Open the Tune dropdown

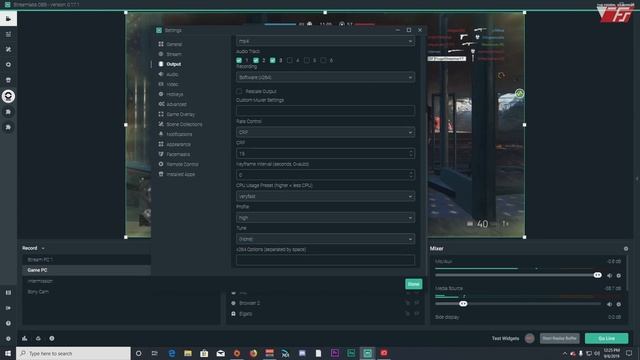(325, 239)
